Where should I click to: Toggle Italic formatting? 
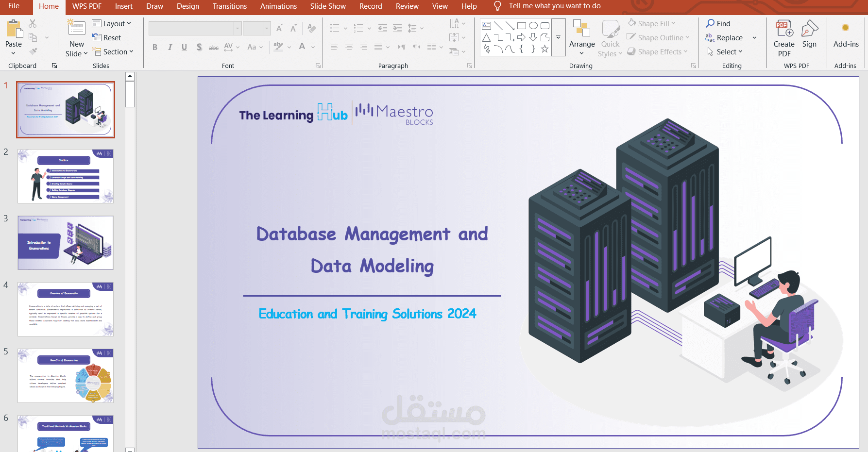click(x=170, y=47)
